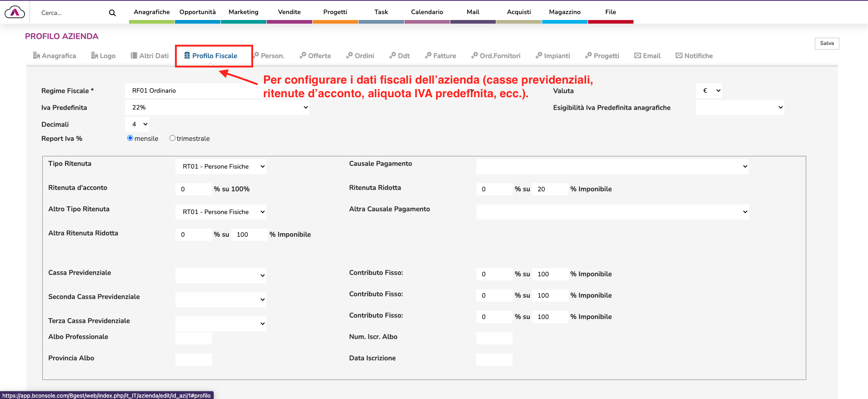
Task: Open the Valuta currency dropdown
Action: (709, 91)
